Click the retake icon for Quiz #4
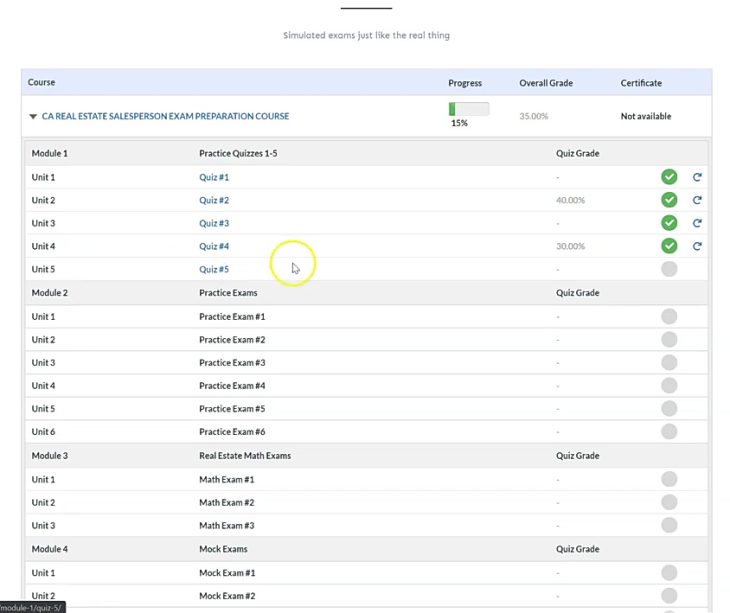Viewport: 730px width, 613px height. tap(697, 246)
